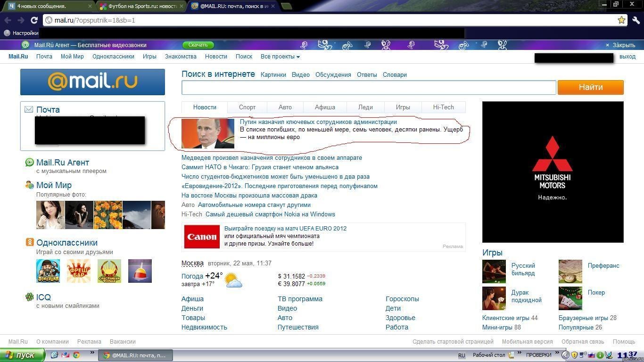Open Клиентские игры link
The height and width of the screenshot is (362, 644).
point(505,318)
